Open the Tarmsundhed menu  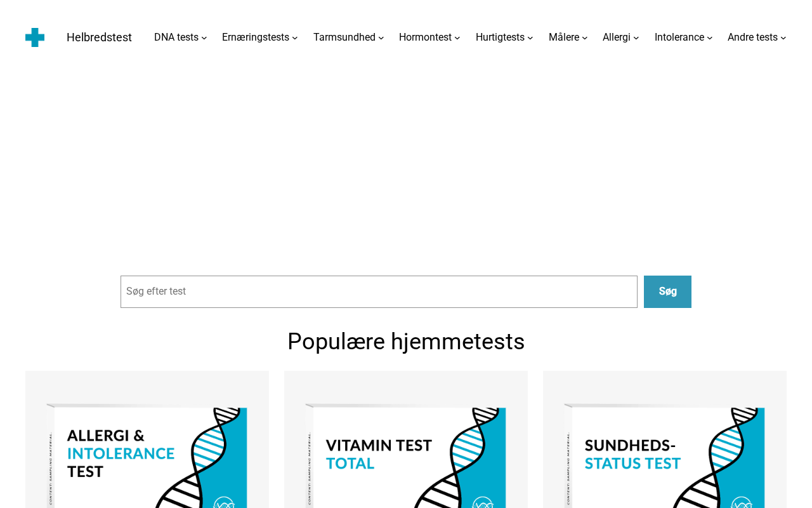[x=344, y=37]
